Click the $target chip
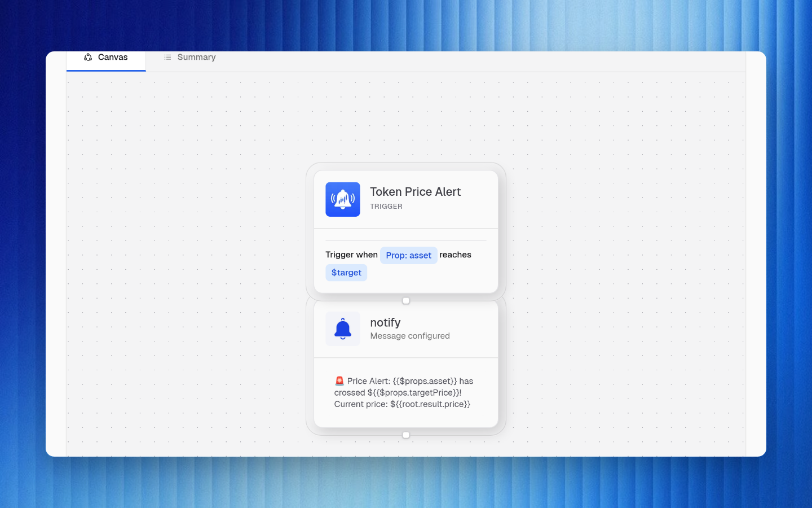This screenshot has width=812, height=508. (x=346, y=273)
